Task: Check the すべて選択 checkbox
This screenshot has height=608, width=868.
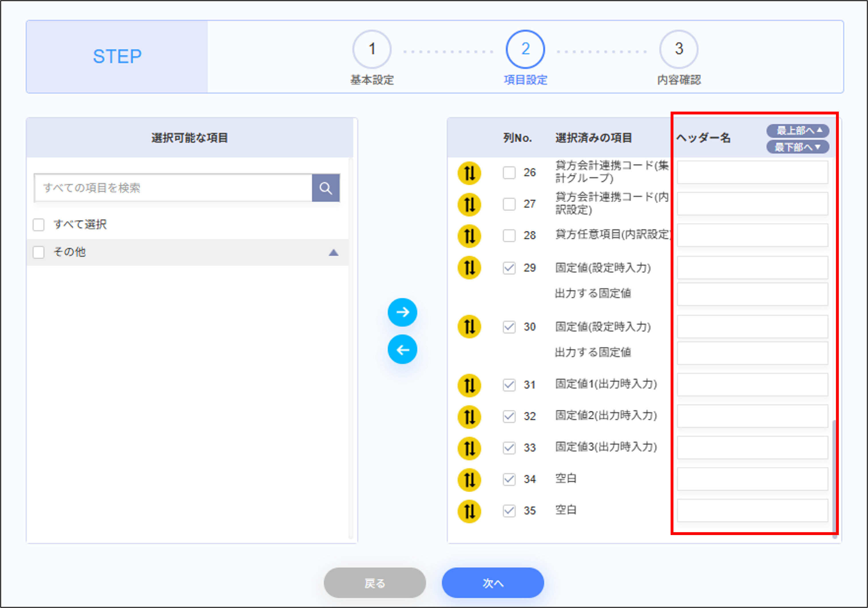Action: click(x=39, y=225)
